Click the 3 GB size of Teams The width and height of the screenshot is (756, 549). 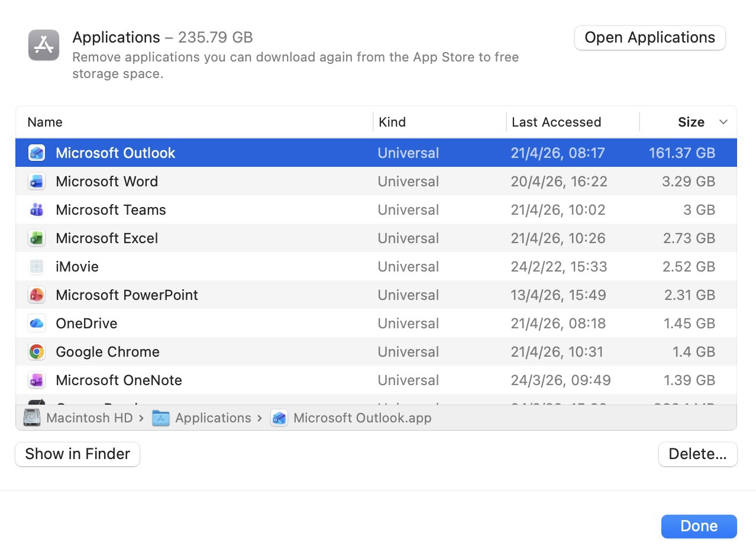coord(698,209)
